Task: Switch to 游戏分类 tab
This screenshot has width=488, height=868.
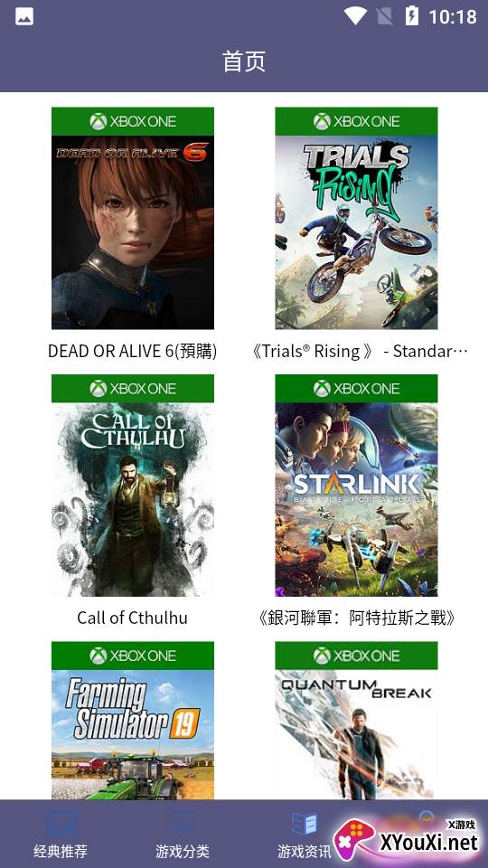Action: click(183, 851)
